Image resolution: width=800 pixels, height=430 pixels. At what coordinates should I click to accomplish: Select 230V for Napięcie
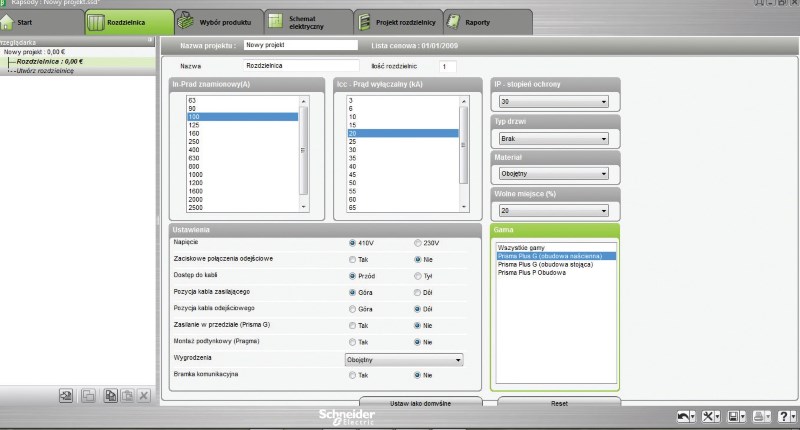(417, 243)
